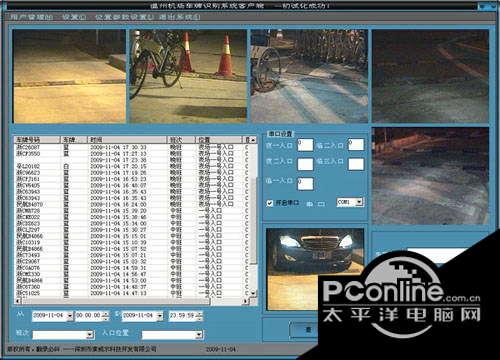
Task: Select the dark top-right road camera view
Action: click(430, 76)
